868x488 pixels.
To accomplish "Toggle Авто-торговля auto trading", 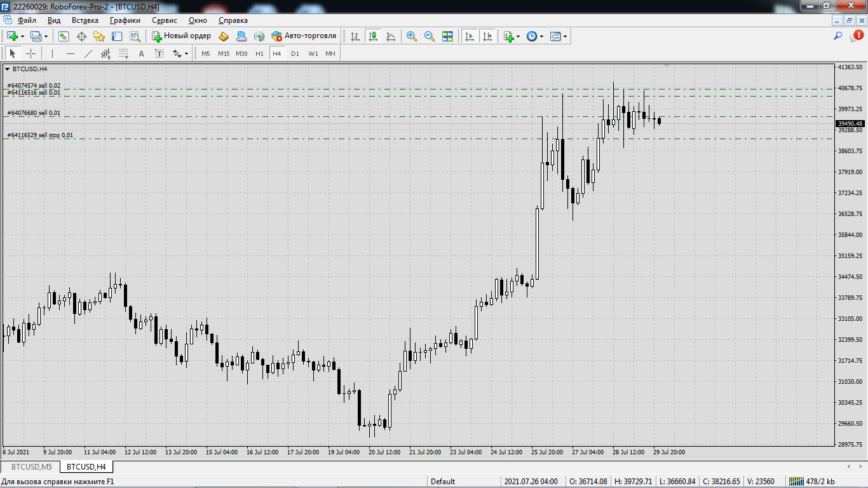I will click(304, 36).
